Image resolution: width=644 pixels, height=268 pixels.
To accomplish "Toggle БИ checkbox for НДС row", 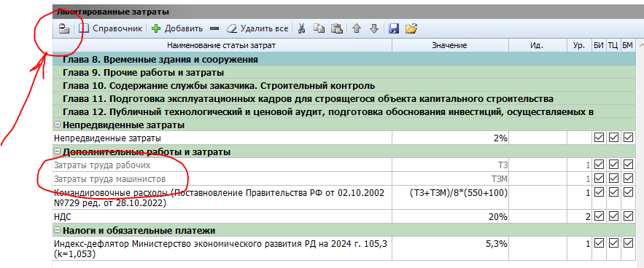I will coord(599,216).
